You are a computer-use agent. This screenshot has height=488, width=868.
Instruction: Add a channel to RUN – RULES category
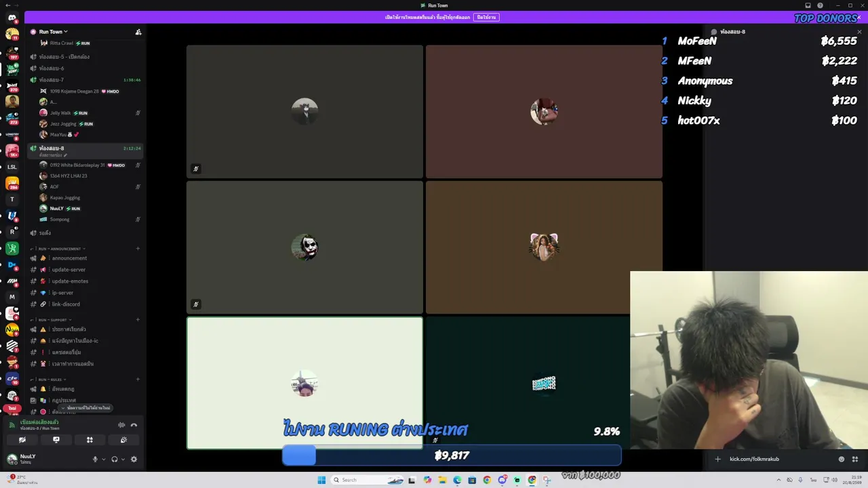138,380
